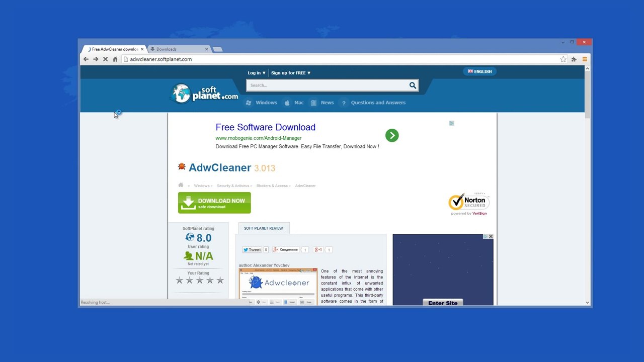Screen dimensions: 644x362
Task: Open the ENGLISH language selector
Action: pos(480,71)
